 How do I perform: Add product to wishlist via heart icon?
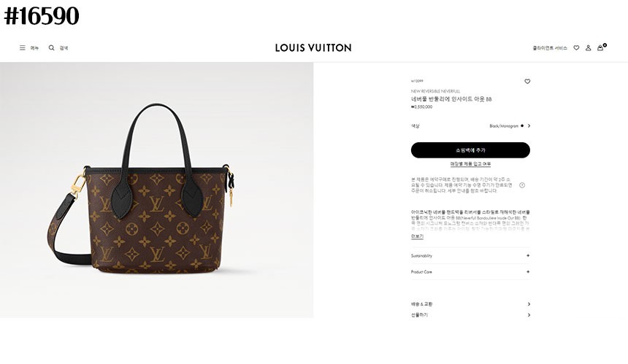click(527, 81)
